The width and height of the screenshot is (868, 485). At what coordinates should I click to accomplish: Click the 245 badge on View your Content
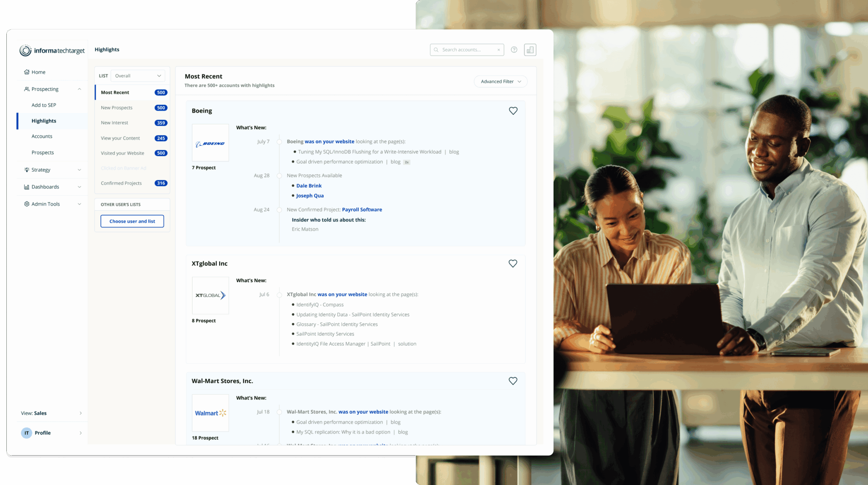point(161,138)
